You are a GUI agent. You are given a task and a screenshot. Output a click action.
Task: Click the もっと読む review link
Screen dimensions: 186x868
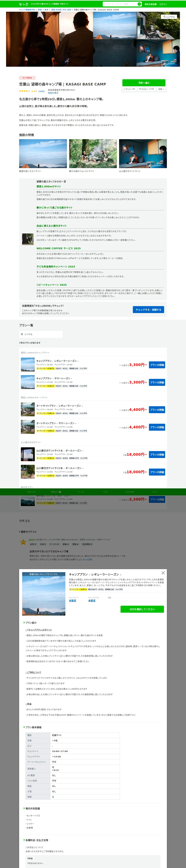(x=88, y=559)
